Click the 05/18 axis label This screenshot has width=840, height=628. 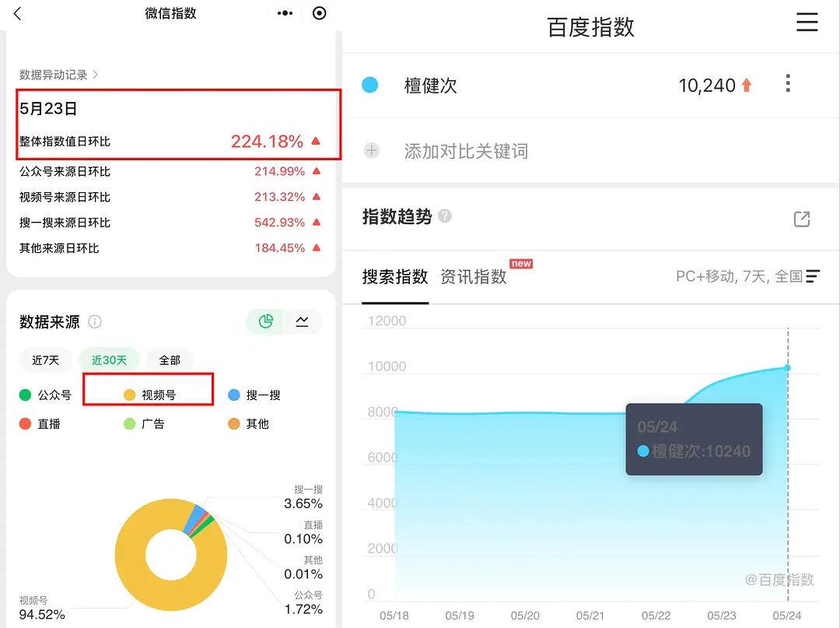(394, 616)
